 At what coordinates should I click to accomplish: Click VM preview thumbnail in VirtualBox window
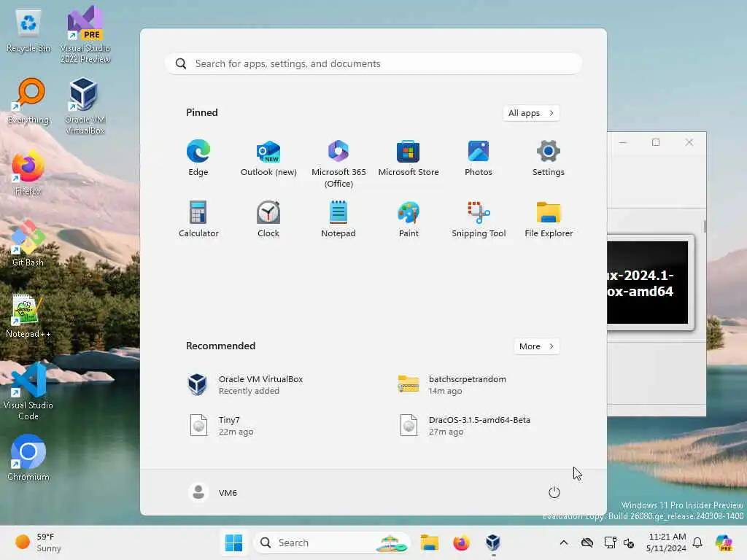[650, 282]
